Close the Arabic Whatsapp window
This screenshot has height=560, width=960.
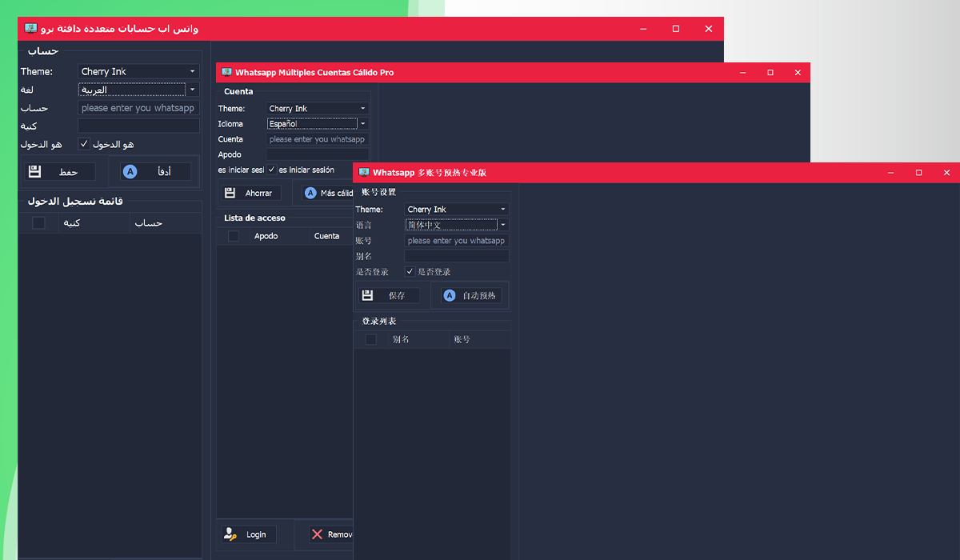[x=708, y=29]
